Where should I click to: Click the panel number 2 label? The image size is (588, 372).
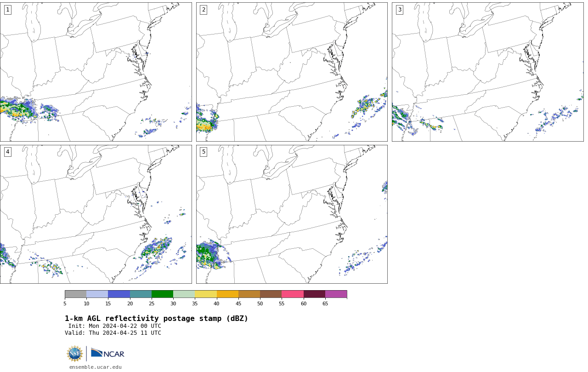pos(204,10)
